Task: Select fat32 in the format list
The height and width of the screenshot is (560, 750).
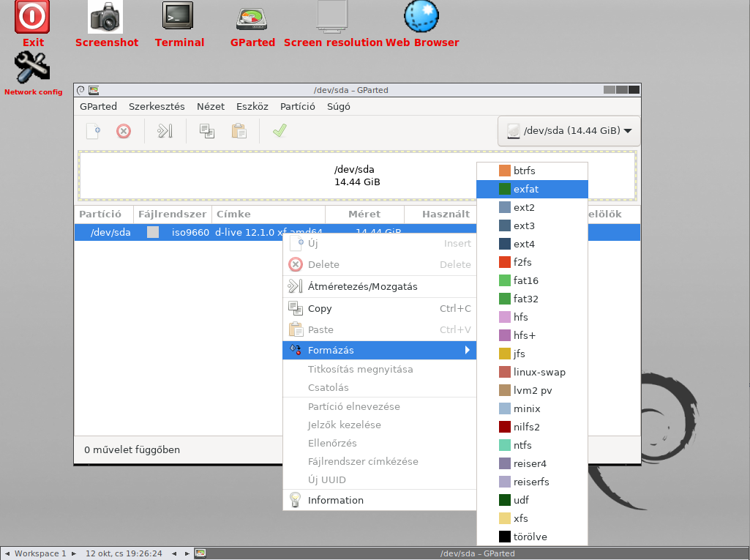Action: (x=532, y=299)
